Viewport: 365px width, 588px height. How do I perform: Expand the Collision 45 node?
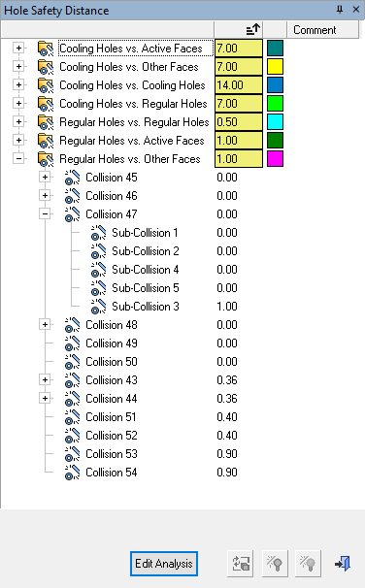tap(45, 177)
